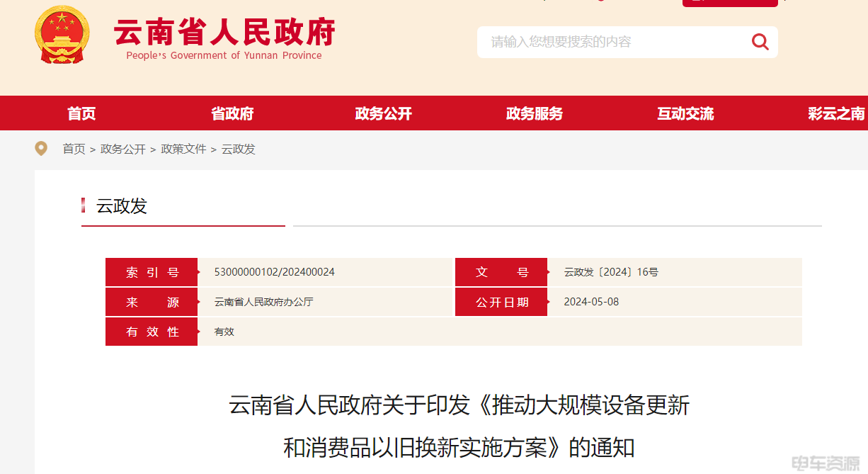Go to 首页 in the breadcrumb
The width and height of the screenshot is (868, 474).
click(74, 149)
